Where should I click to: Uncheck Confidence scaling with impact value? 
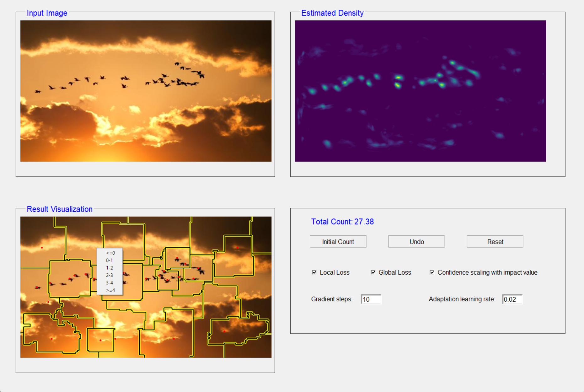tap(432, 272)
